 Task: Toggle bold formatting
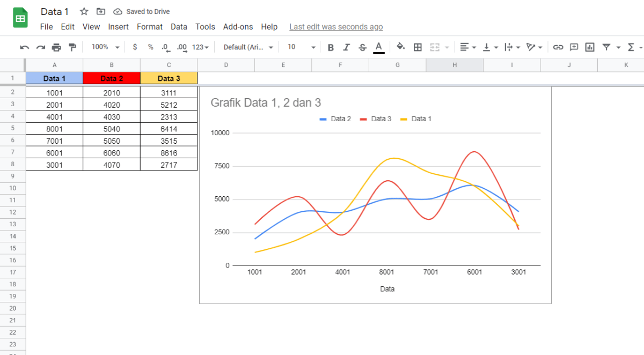click(331, 47)
